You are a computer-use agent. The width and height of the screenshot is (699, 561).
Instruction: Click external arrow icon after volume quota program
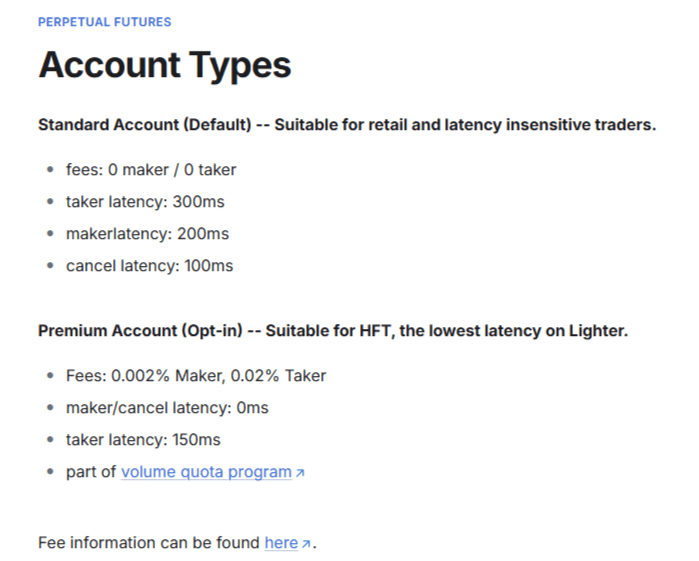300,473
